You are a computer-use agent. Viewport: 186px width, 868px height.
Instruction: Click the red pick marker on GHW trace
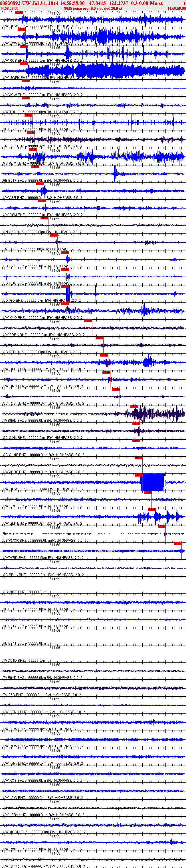(19, 12)
